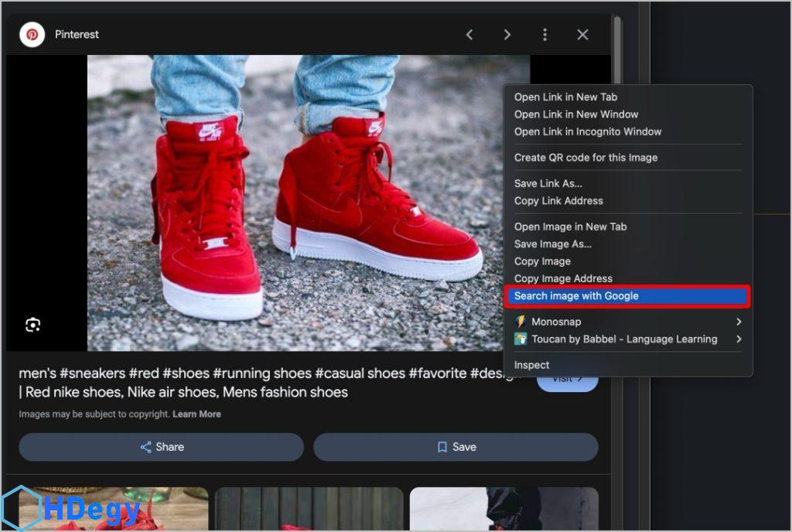Go to previous image with left chevron
Image resolution: width=792 pixels, height=532 pixels.
click(469, 35)
